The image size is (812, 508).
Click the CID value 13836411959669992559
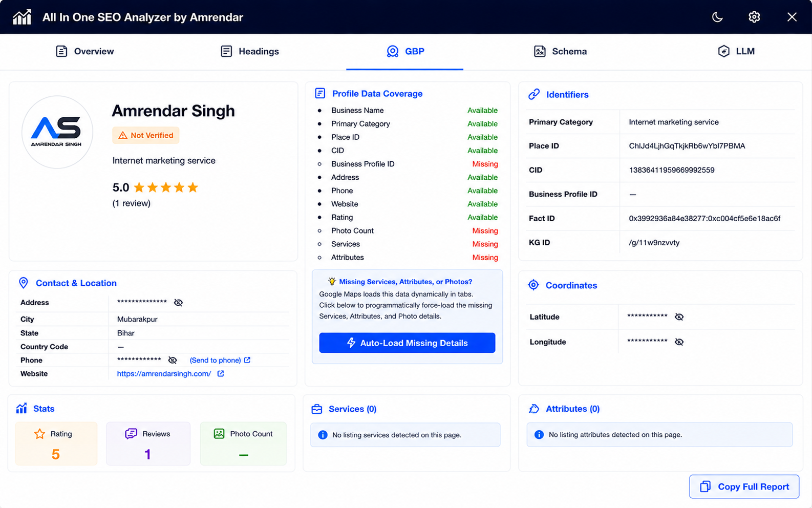(671, 170)
